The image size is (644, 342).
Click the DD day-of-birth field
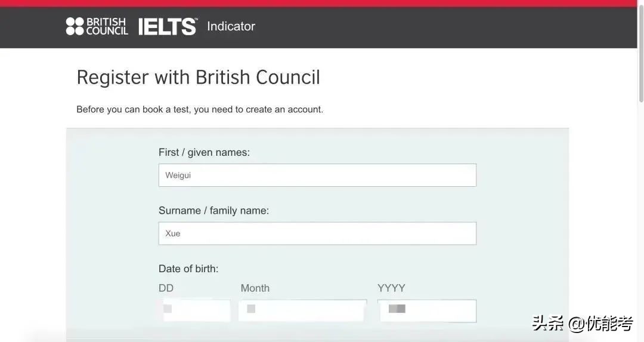(196, 310)
